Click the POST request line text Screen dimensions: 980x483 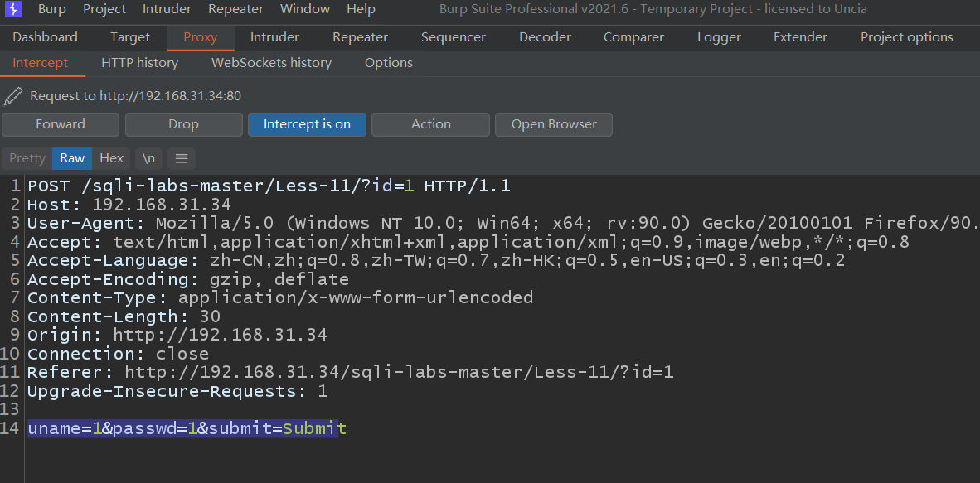pos(269,186)
